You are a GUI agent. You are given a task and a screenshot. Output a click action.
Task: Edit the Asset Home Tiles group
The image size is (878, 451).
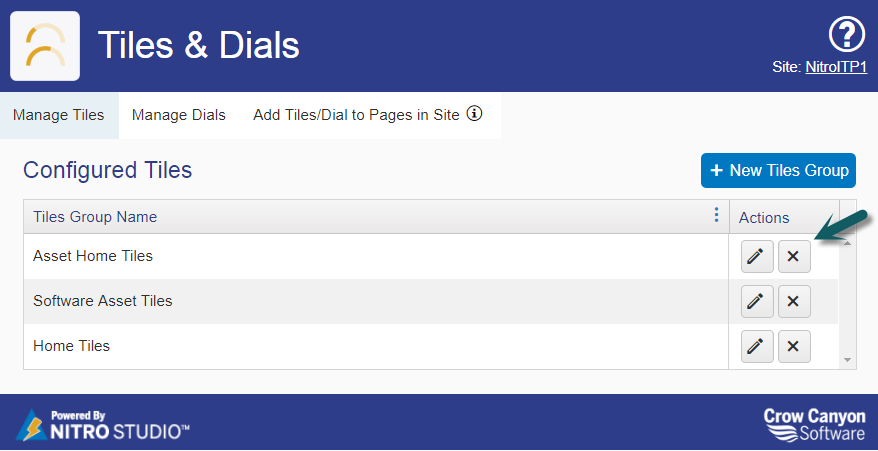coord(756,257)
